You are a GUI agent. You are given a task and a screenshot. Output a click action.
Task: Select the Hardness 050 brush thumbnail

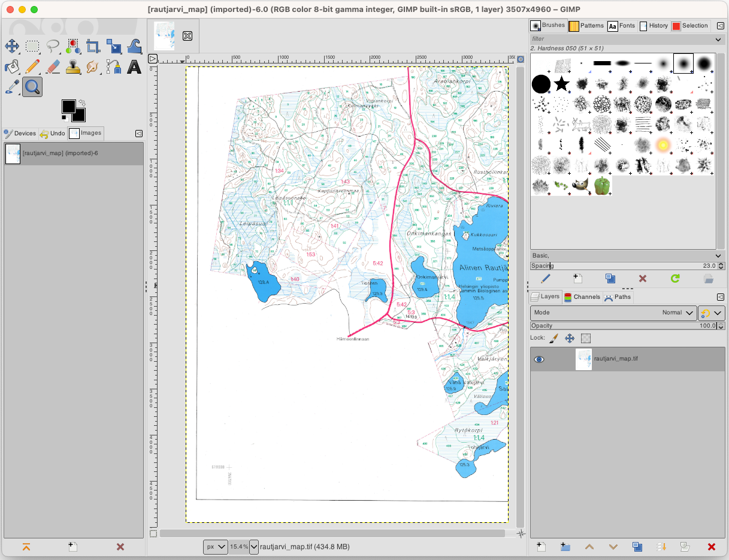click(x=683, y=63)
